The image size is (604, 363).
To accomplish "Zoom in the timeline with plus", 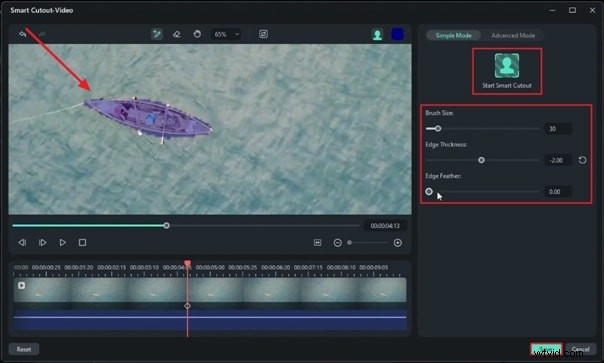I will click(x=398, y=243).
